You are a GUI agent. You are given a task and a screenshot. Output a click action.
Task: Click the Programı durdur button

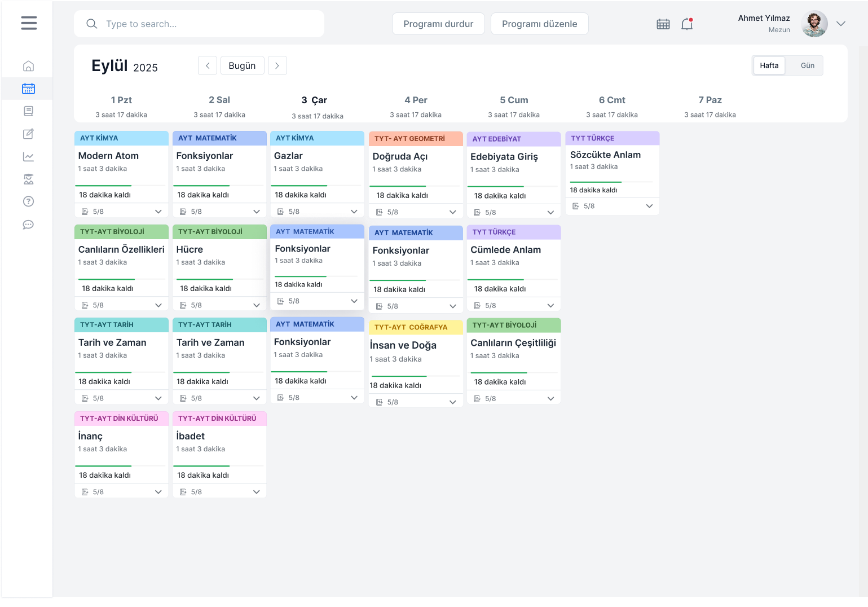coord(438,24)
